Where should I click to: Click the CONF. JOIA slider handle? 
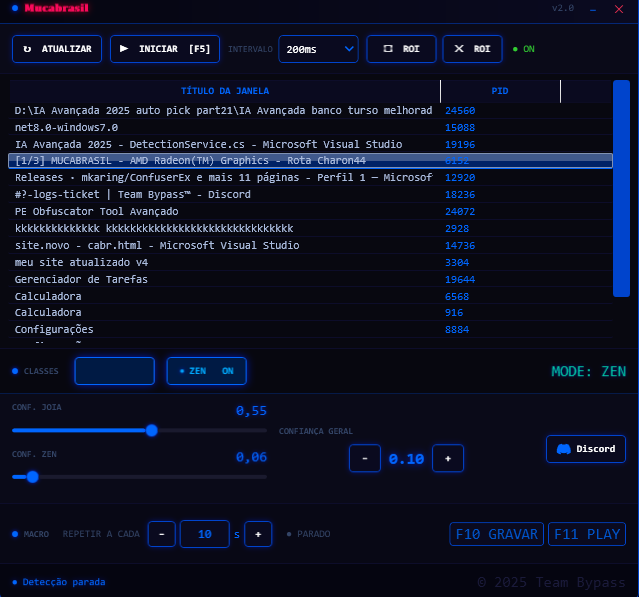click(152, 430)
